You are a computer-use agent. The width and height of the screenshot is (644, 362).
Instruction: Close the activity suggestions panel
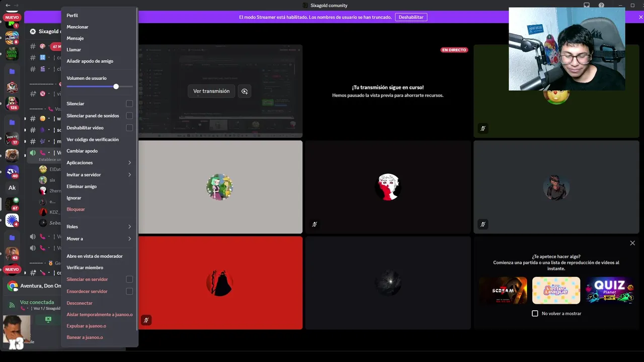632,243
